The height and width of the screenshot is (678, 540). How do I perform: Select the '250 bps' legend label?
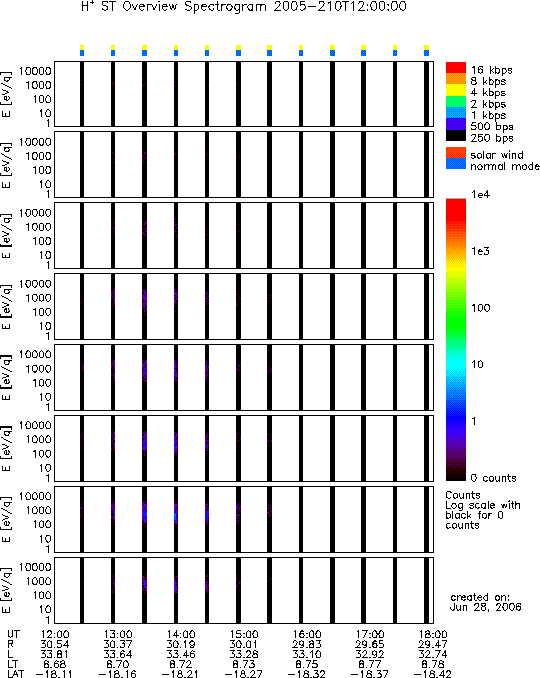492,138
